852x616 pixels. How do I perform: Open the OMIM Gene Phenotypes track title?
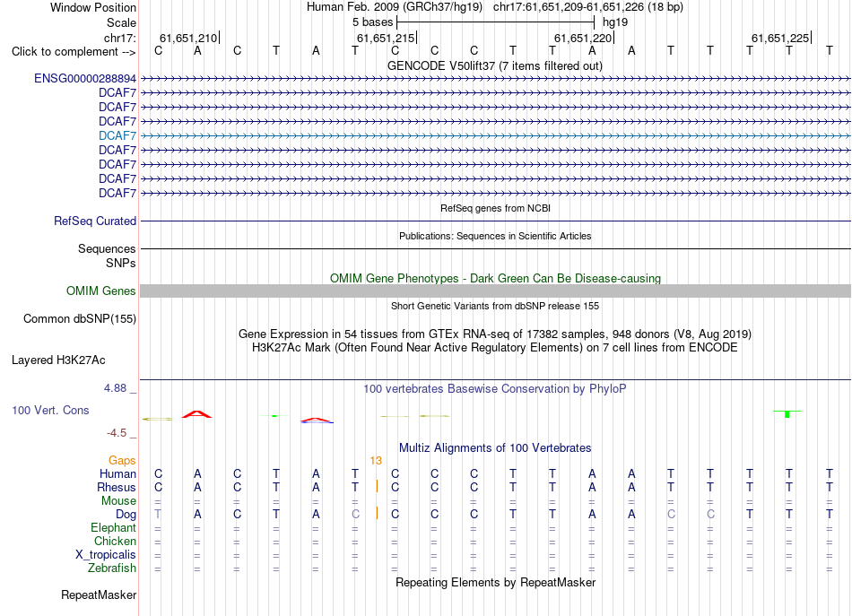point(495,278)
